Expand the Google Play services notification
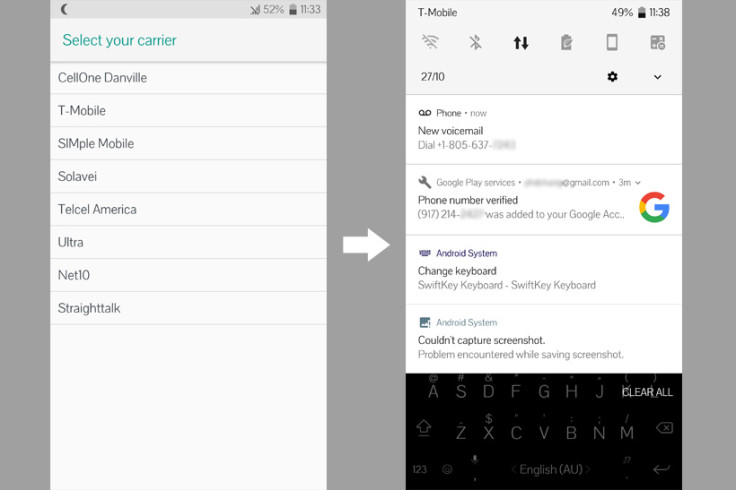Viewport: 736px width, 490px height. click(638, 183)
